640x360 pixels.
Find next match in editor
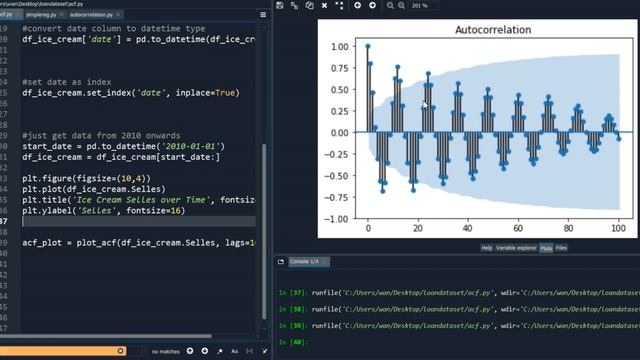(204, 351)
